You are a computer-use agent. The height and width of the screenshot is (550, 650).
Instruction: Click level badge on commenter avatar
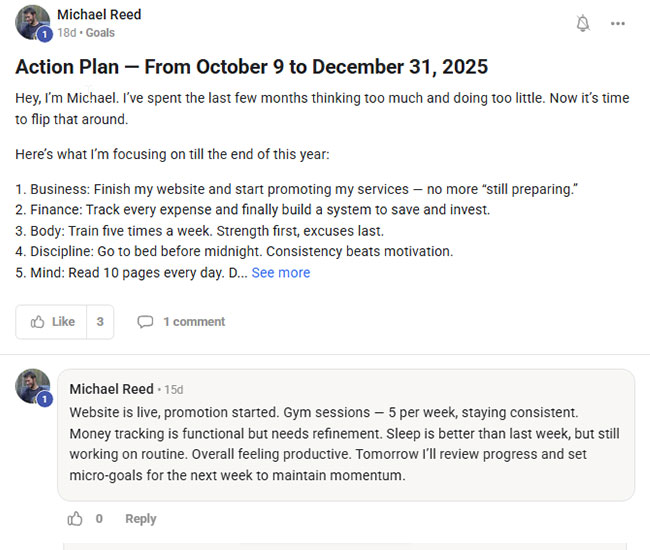(x=44, y=399)
